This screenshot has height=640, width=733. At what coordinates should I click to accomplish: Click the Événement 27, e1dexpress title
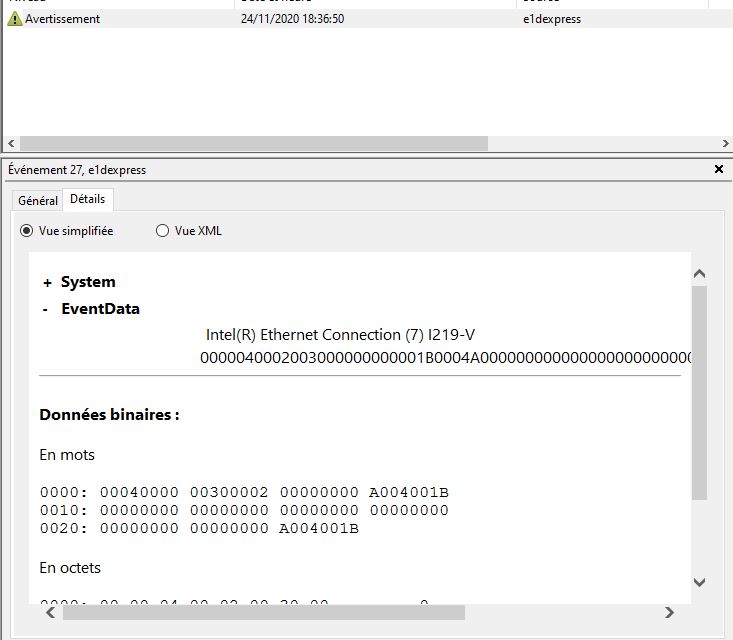[x=77, y=170]
